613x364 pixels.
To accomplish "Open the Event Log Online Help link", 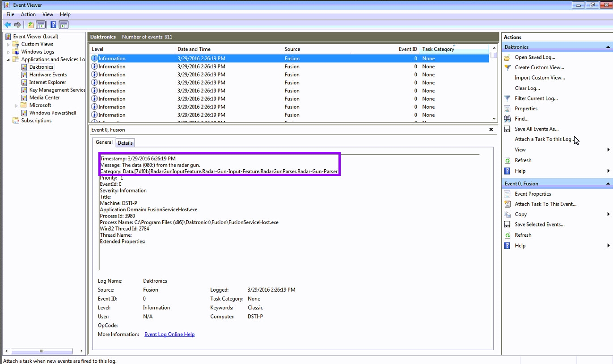I will [169, 335].
